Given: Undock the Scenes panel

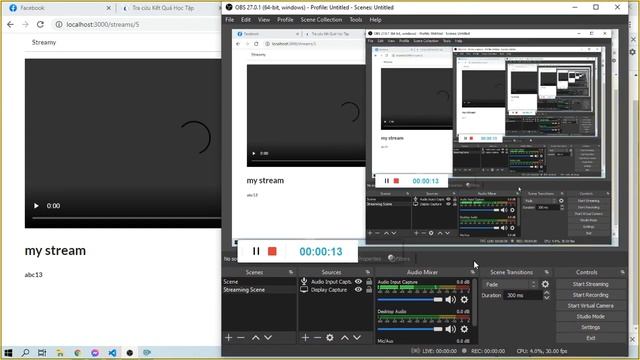Looking at the screenshot, I should click(291, 272).
